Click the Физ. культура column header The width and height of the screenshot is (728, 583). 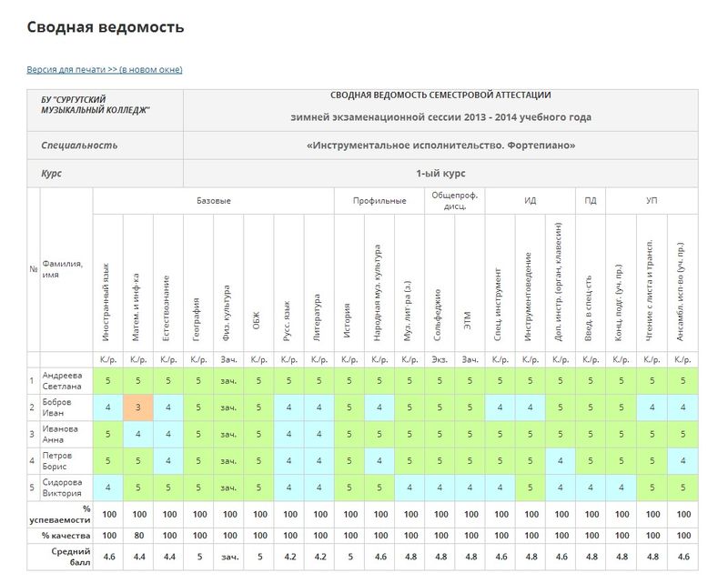coord(226,313)
